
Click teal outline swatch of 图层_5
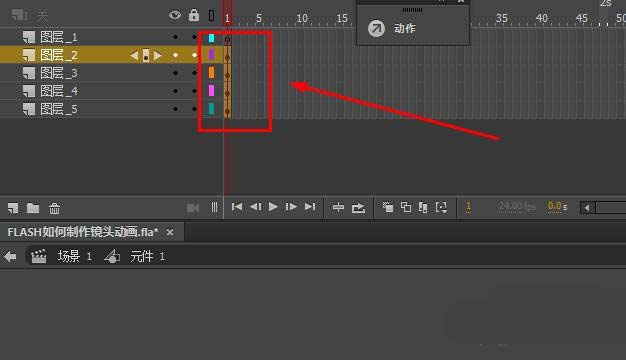coord(212,109)
